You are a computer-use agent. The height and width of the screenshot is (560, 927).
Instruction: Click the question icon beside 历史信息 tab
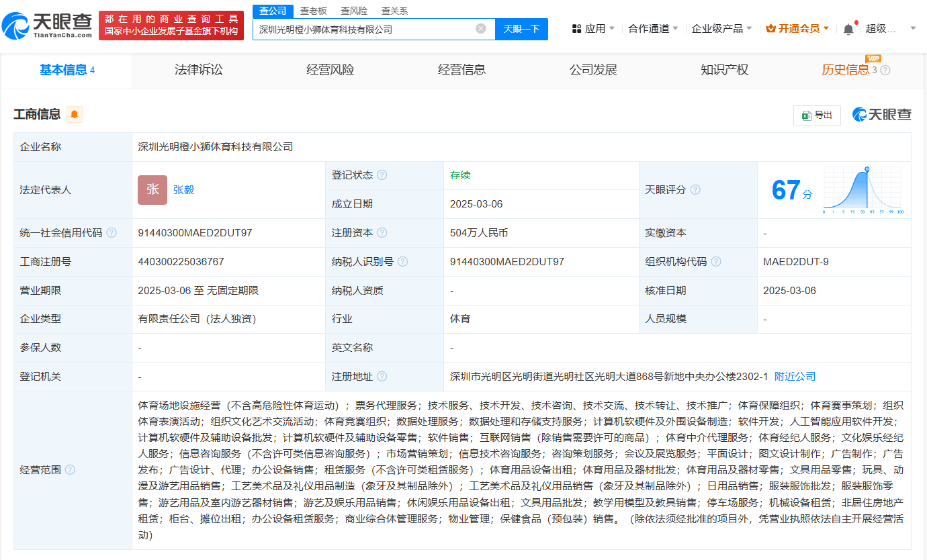885,71
